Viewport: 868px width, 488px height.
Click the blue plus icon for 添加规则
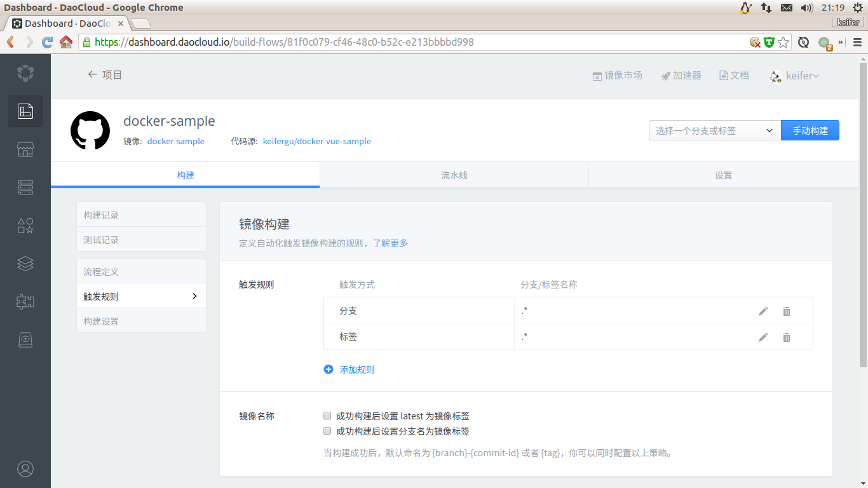click(329, 369)
